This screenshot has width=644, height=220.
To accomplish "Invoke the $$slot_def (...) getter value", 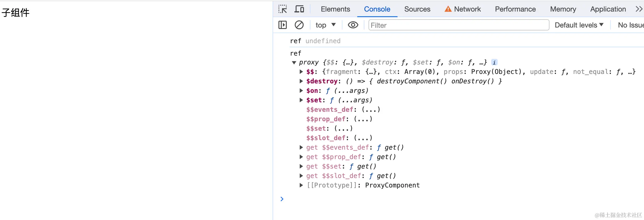I will point(363,138).
